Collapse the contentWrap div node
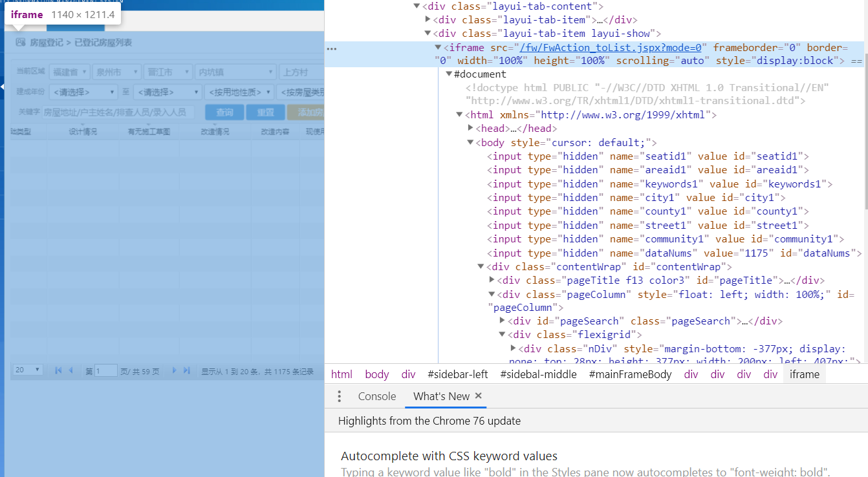The height and width of the screenshot is (477, 868). coord(481,266)
